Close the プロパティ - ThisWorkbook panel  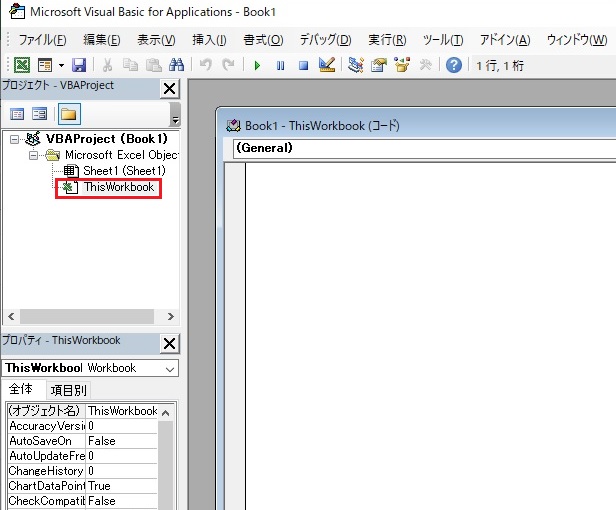tap(170, 344)
